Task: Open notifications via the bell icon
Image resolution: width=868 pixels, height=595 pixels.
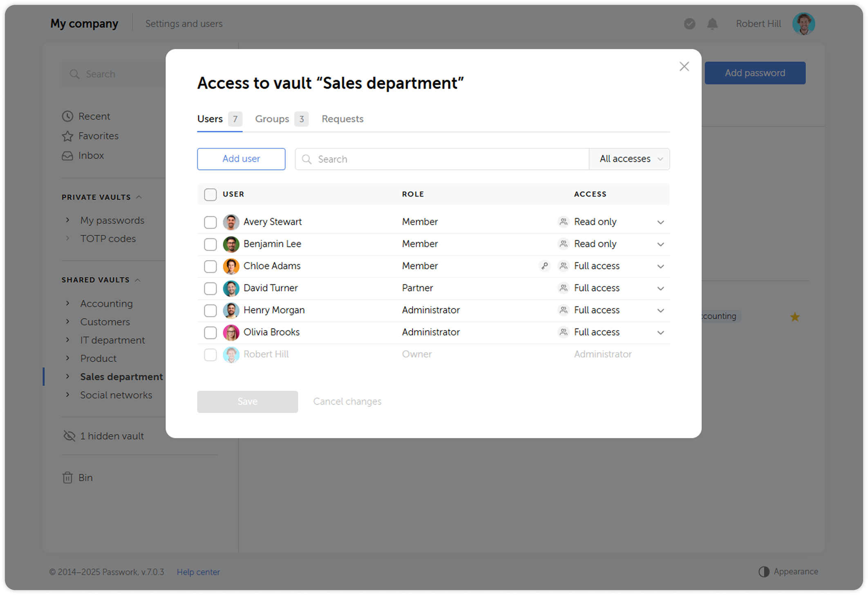Action: [x=712, y=24]
